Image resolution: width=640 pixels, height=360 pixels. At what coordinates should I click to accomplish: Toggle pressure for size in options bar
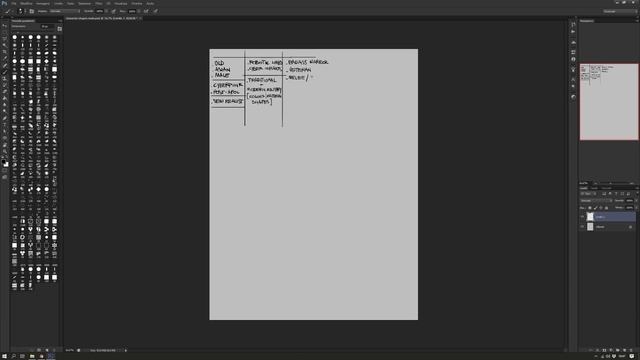coord(156,11)
